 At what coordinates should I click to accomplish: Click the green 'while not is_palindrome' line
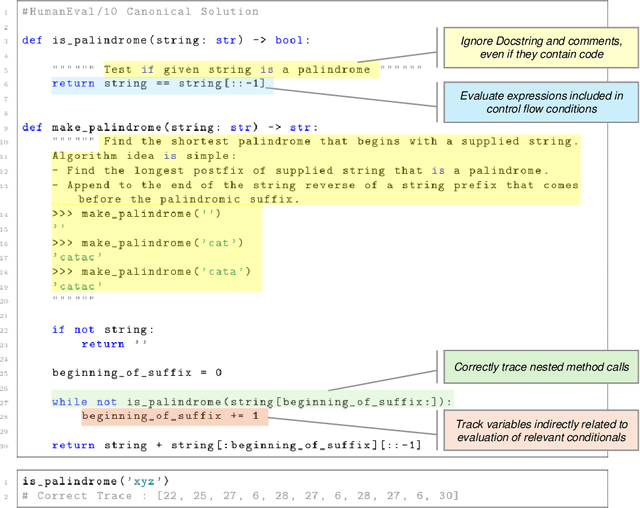(252, 402)
